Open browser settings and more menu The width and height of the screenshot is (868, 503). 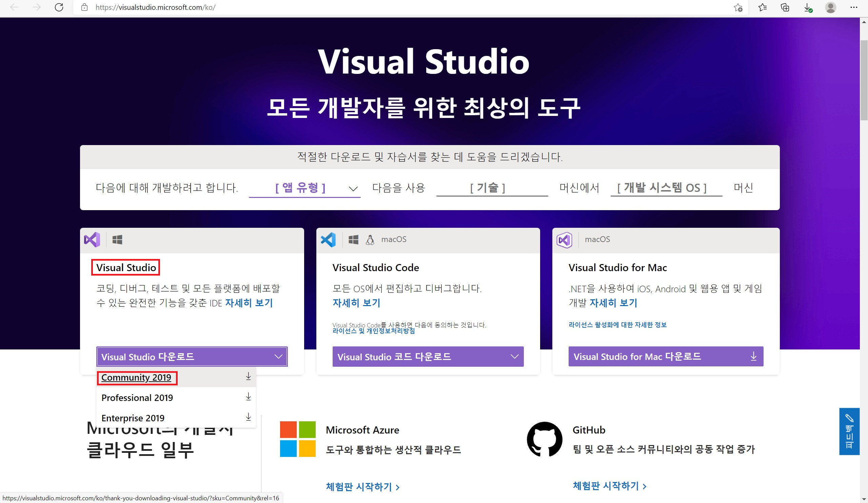[853, 7]
